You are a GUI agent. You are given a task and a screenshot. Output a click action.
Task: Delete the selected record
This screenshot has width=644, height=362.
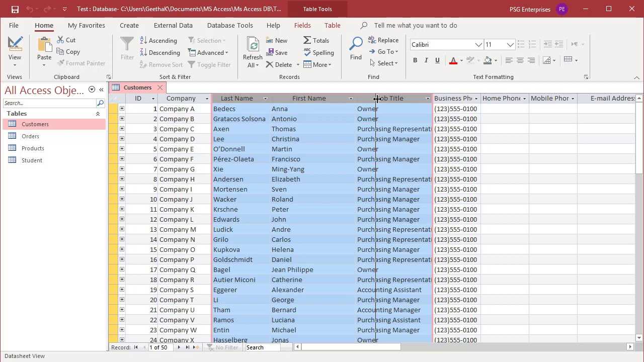pyautogui.click(x=279, y=64)
